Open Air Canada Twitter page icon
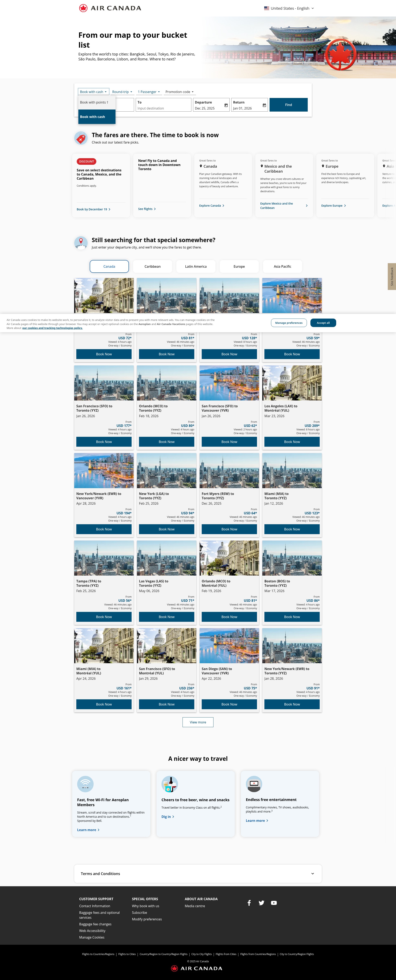This screenshot has height=980, width=396. tap(261, 903)
